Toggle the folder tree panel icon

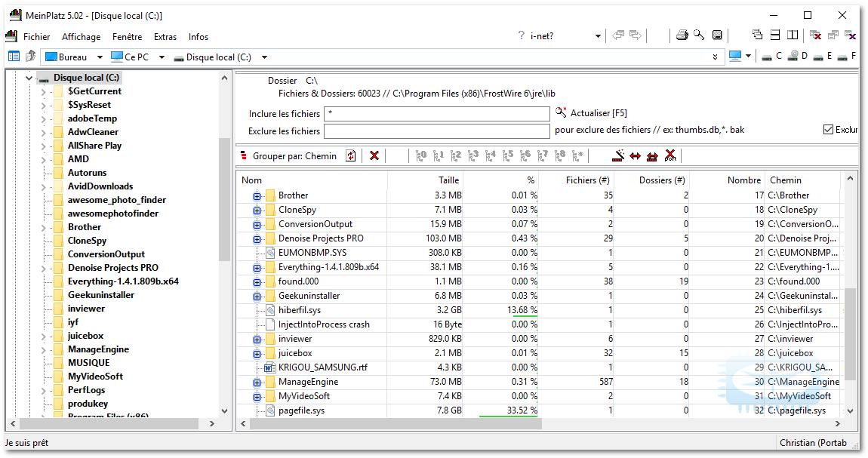14,57
